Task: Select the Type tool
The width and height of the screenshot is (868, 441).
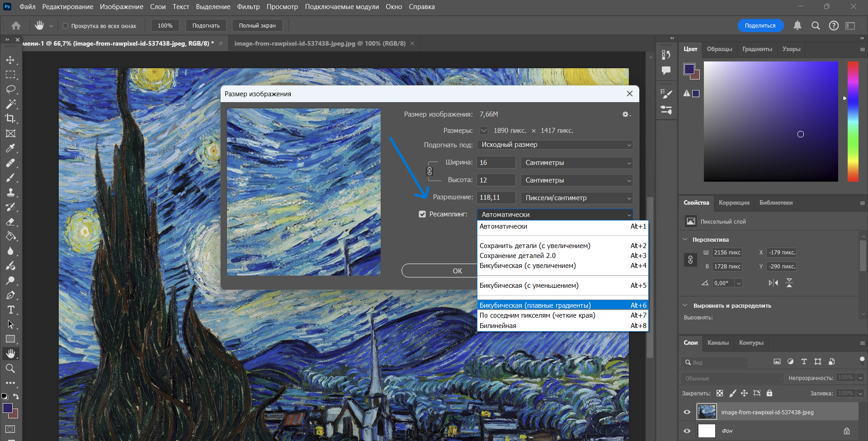Action: 10,310
